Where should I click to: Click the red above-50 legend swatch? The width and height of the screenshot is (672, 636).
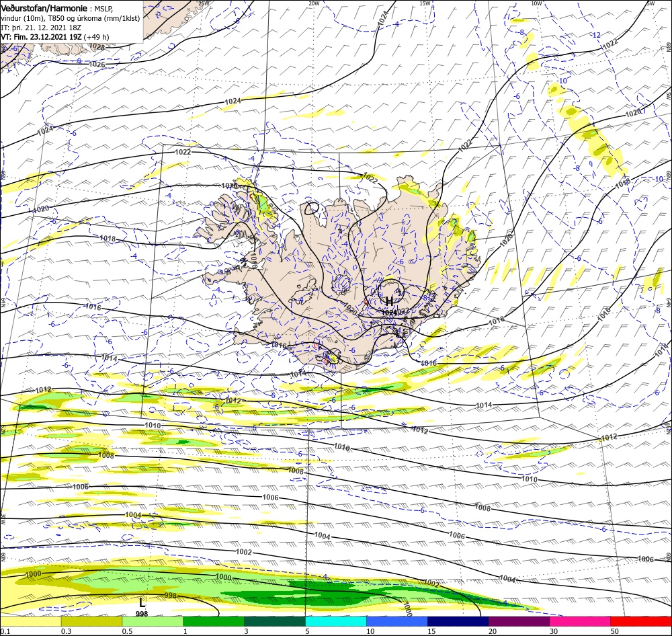click(x=641, y=621)
